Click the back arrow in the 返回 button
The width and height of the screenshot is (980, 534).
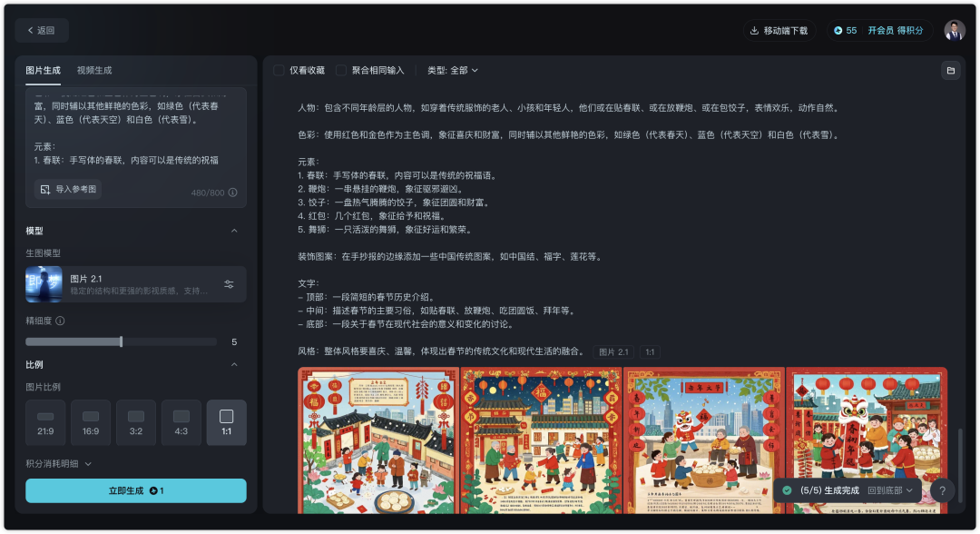point(30,30)
